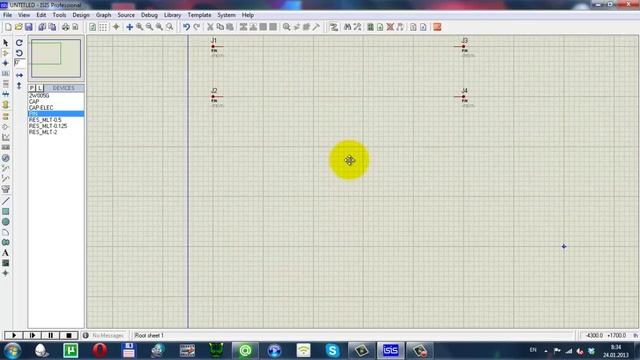This screenshot has height=360, width=640.
Task: Select 2D graphics circle tool
Action: pos(6,222)
